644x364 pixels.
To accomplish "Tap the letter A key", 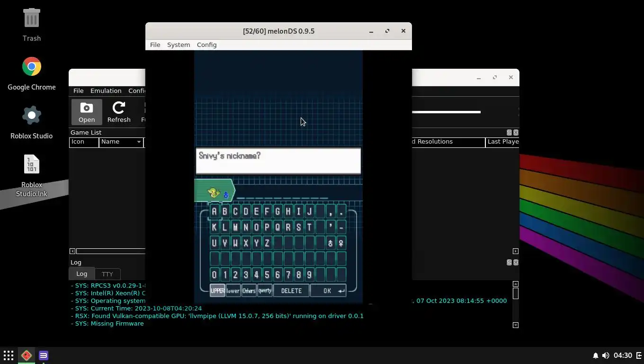I will pyautogui.click(x=214, y=211).
